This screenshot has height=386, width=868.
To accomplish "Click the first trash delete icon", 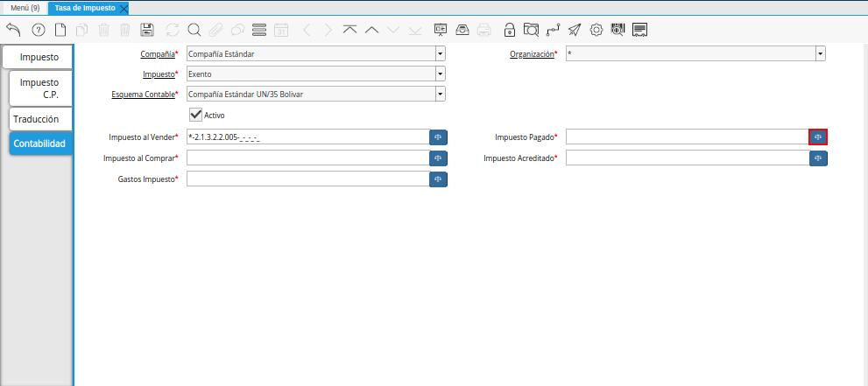I will pos(103,30).
